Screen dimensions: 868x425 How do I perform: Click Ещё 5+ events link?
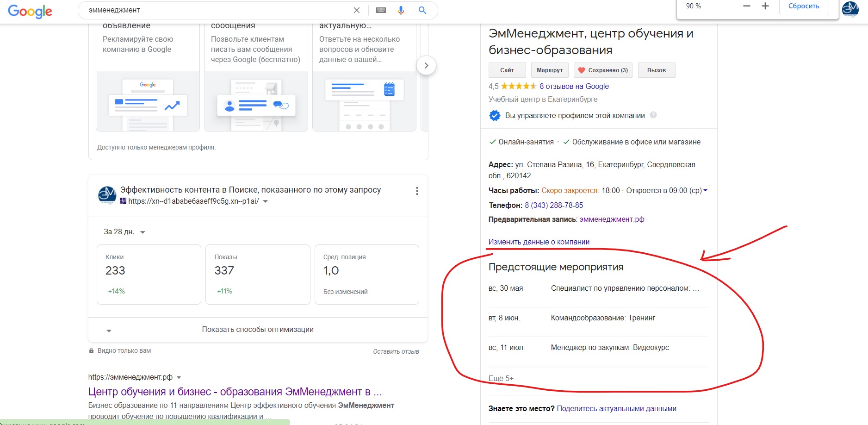[501, 378]
